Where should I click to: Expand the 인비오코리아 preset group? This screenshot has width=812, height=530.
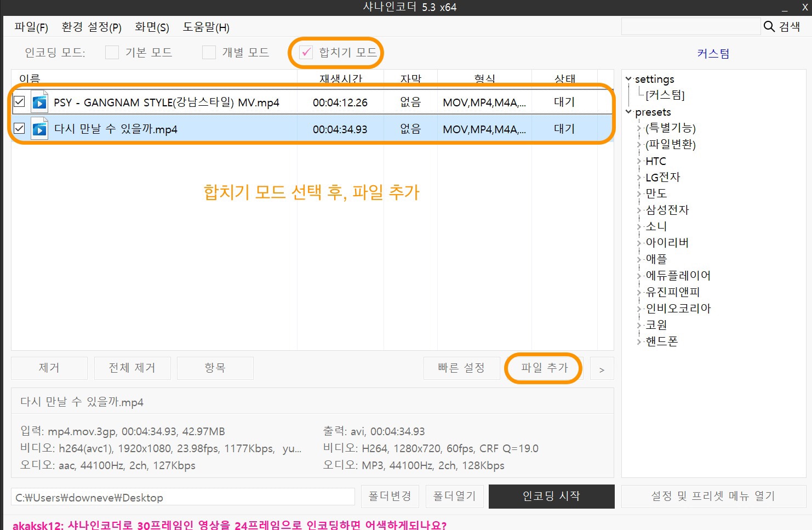(639, 309)
